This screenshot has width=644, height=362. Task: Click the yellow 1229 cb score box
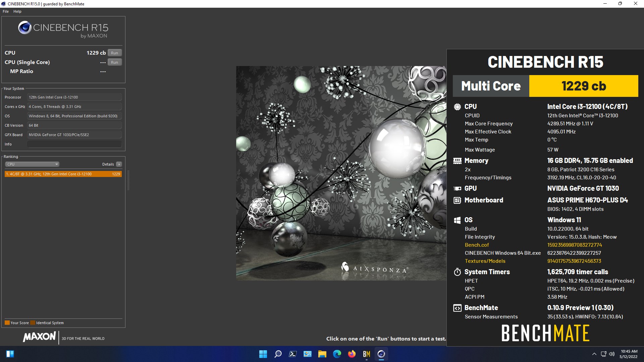coord(584,86)
